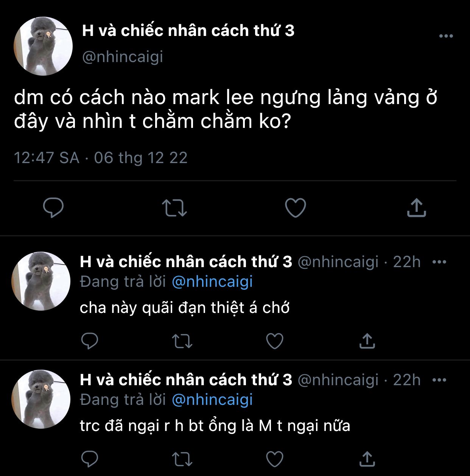The image size is (470, 476).
Task: Like the 'trc đã ngại' reply
Action: coord(275,459)
